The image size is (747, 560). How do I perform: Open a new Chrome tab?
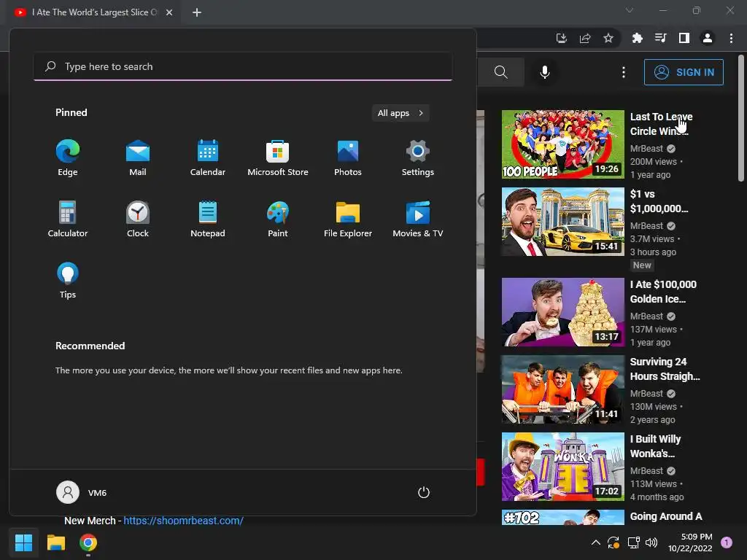pyautogui.click(x=197, y=12)
